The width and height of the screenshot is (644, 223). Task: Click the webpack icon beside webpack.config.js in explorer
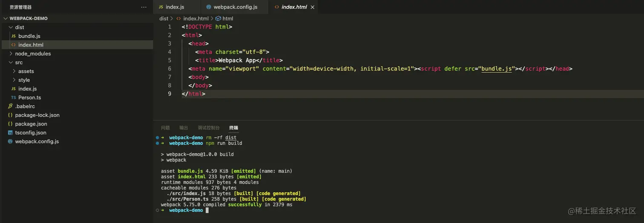pyautogui.click(x=10, y=141)
